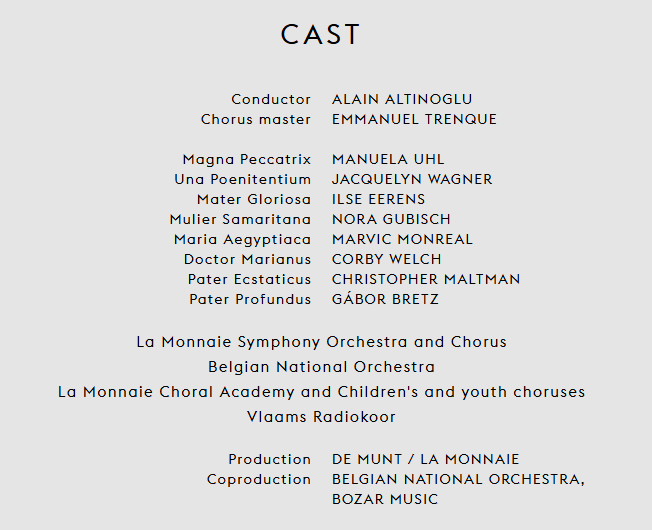Select the Belgian National Orchestra centered line
Screen dimensions: 652x530
(321, 367)
